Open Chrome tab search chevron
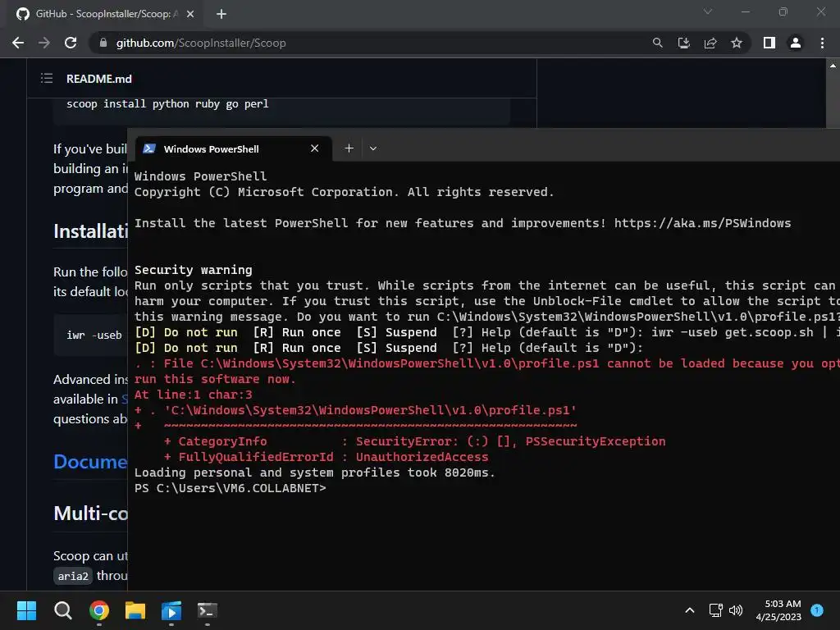 coord(708,11)
